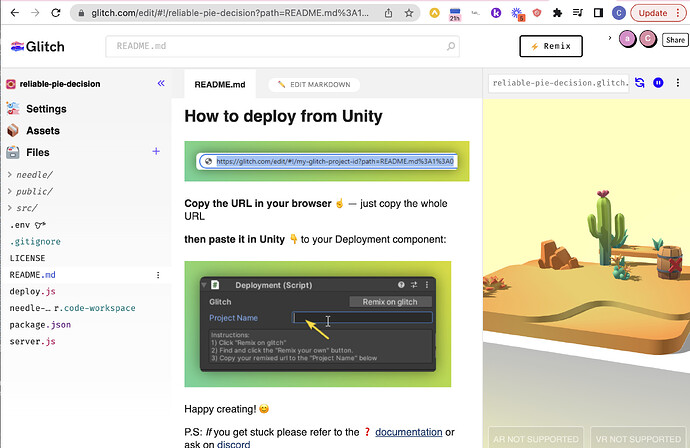Click the cactus in the 3D preview
This screenshot has width=690, height=448.
606,227
